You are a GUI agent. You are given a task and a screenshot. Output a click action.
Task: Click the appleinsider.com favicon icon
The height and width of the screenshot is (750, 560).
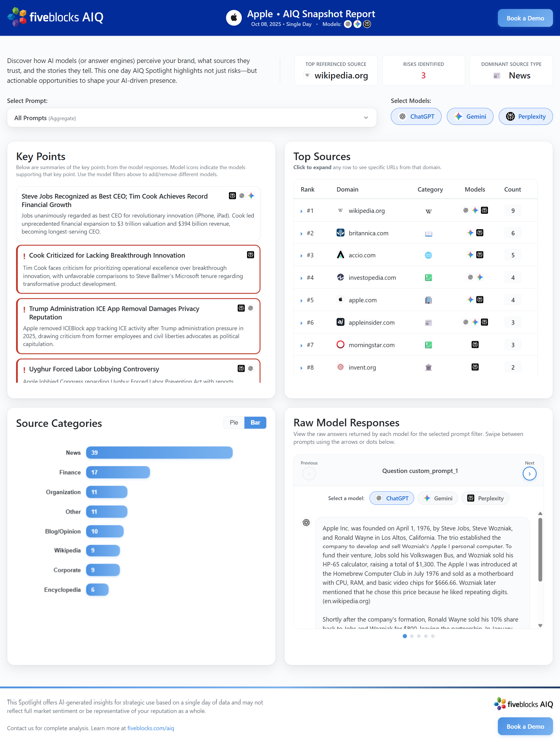click(x=340, y=322)
